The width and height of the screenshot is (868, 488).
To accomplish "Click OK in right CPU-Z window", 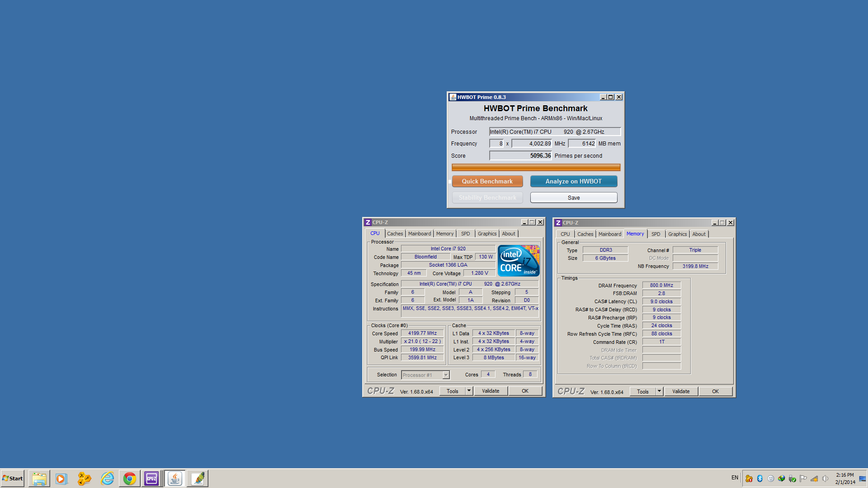I will pos(716,391).
